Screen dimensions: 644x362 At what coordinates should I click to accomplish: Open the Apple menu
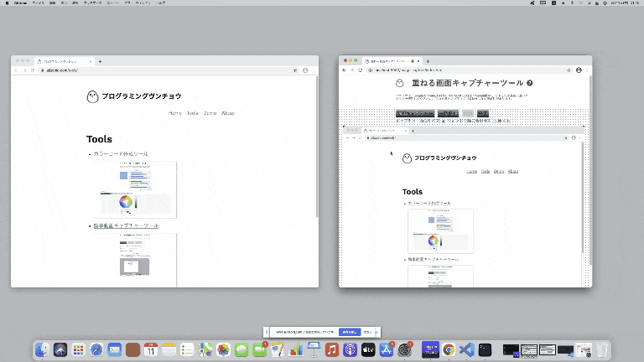pyautogui.click(x=7, y=3)
